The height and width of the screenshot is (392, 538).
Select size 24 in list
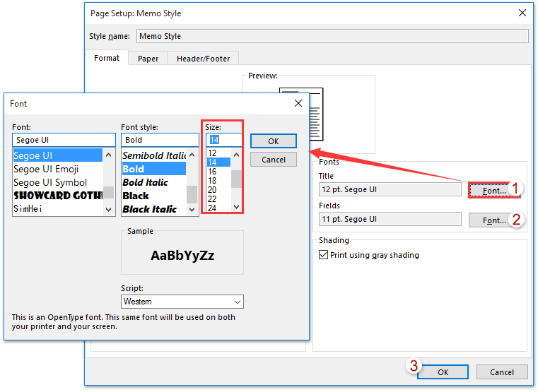[x=218, y=208]
